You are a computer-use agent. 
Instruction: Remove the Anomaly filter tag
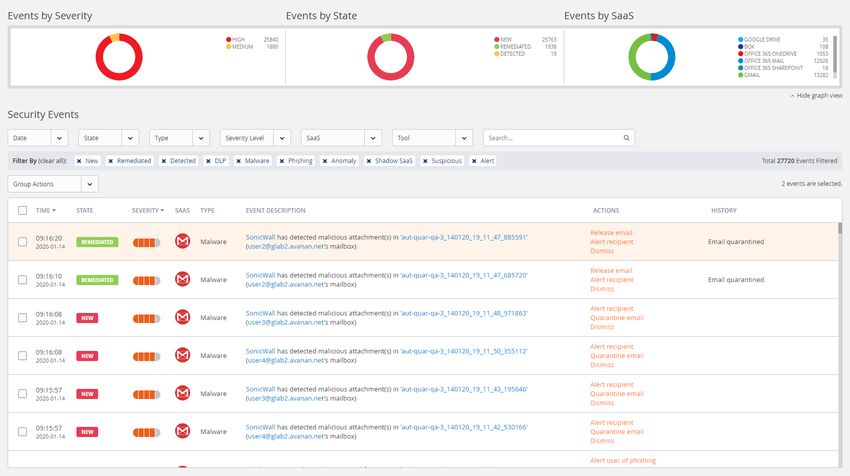(325, 161)
